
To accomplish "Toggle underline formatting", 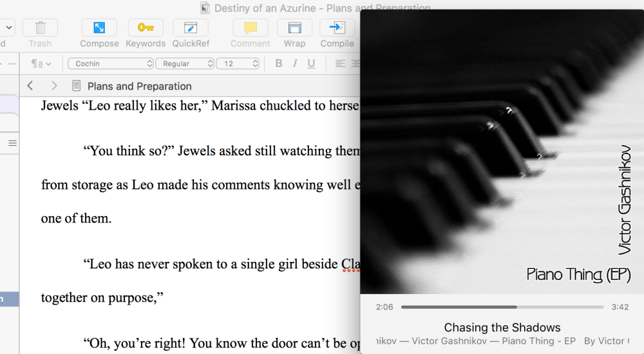I will [311, 63].
